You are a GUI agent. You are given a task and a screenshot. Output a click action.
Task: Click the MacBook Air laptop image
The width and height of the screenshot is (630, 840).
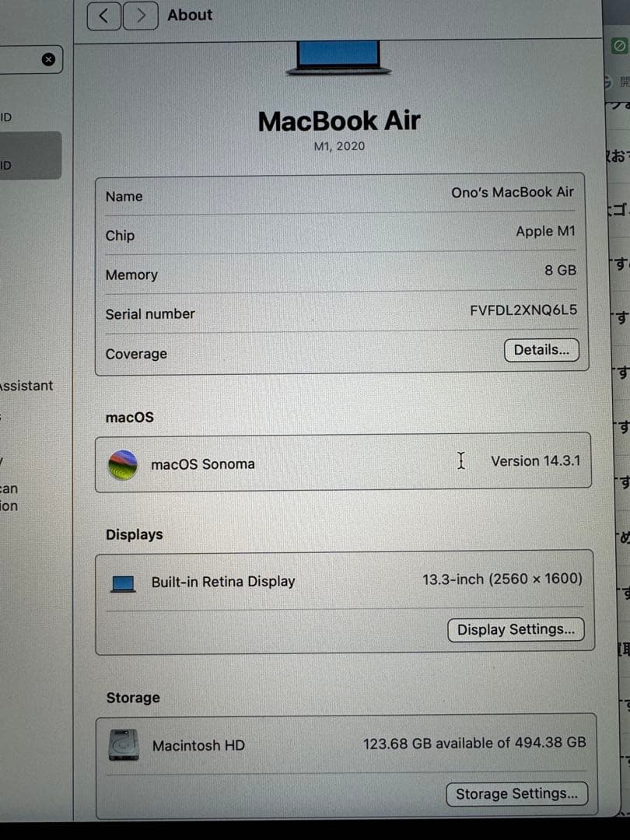(x=338, y=60)
